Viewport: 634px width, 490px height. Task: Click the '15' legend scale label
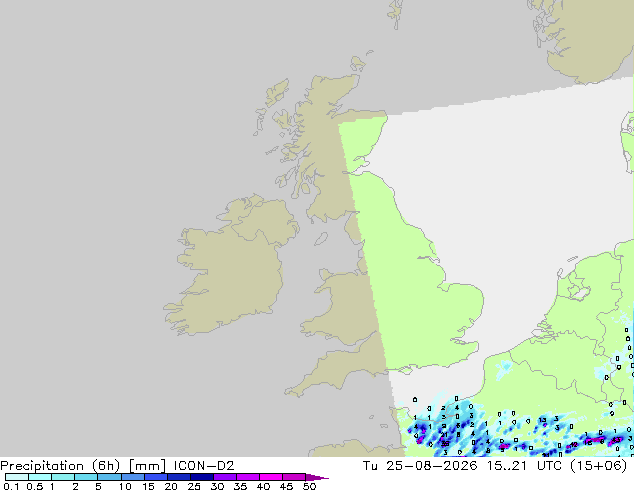pyautogui.click(x=148, y=486)
